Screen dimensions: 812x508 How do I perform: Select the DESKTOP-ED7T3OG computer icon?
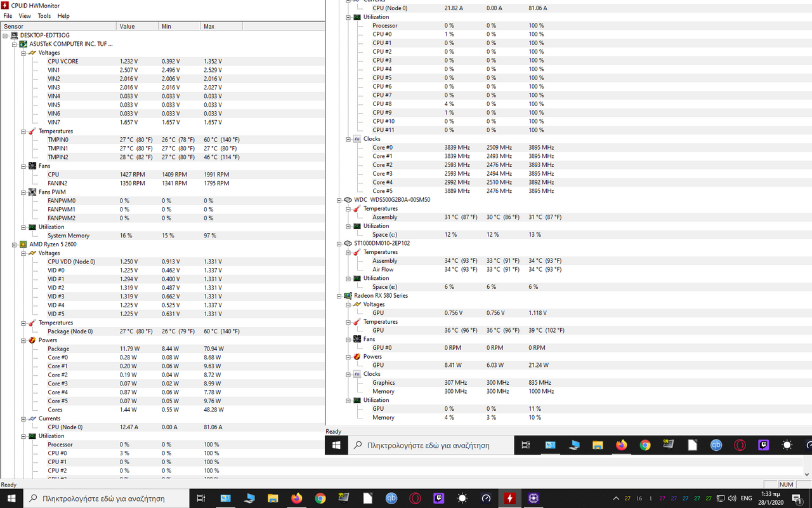(x=14, y=36)
